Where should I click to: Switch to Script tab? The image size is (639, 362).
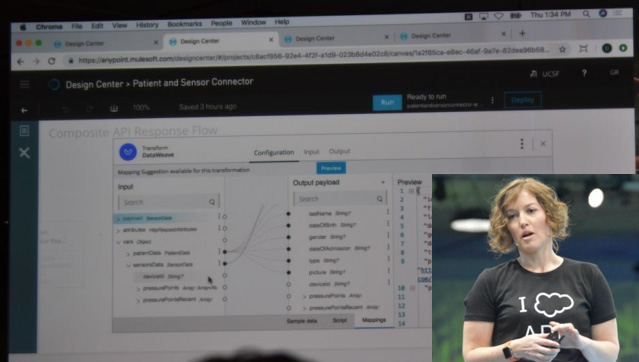coord(339,320)
